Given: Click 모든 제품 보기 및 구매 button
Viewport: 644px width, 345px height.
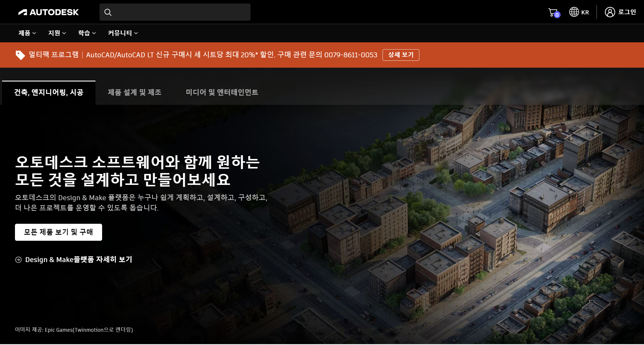Looking at the screenshot, I should point(58,232).
